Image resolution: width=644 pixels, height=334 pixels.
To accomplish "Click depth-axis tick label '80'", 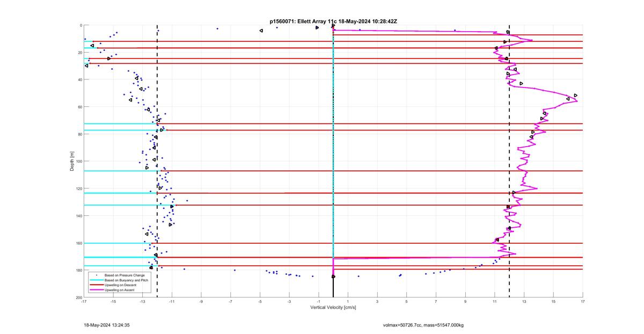I will click(x=79, y=134).
